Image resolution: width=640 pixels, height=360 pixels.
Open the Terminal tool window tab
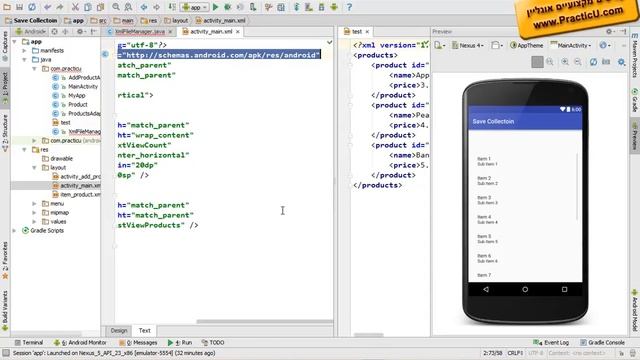tap(29, 342)
